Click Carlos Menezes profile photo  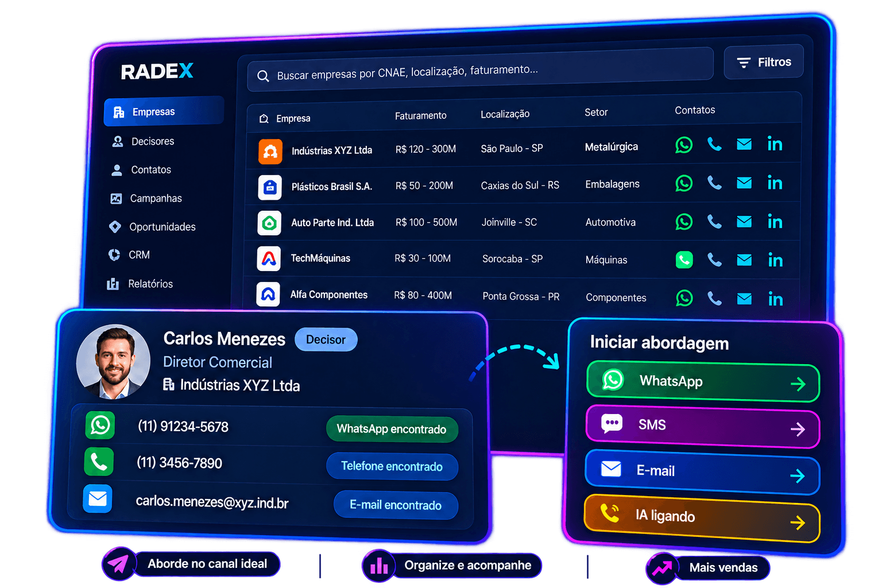click(113, 362)
